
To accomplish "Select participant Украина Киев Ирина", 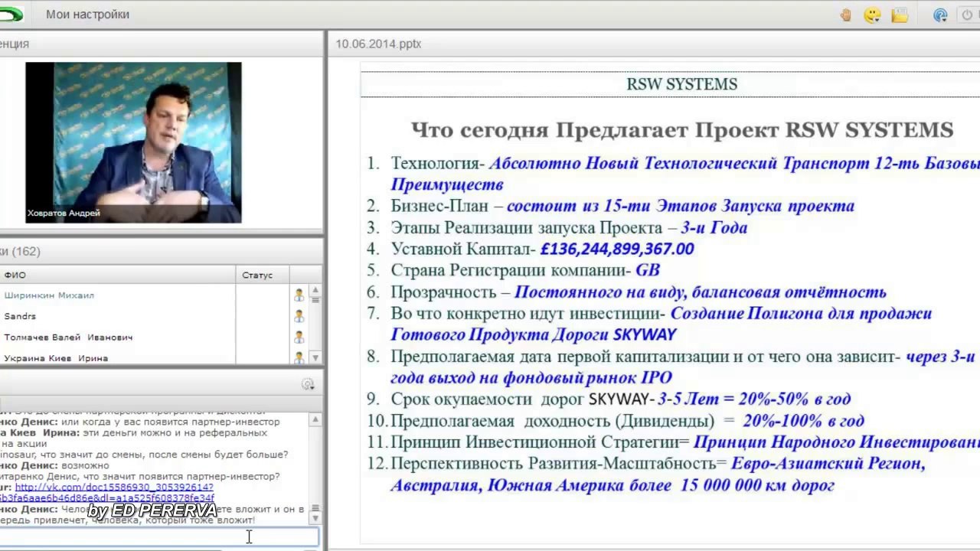I will pos(56,357).
